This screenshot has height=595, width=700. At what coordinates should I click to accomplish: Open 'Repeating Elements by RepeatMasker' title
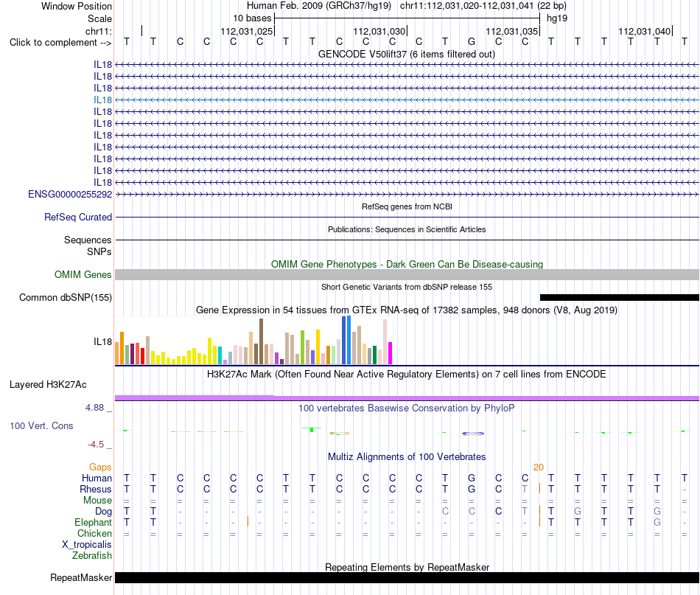407,567
